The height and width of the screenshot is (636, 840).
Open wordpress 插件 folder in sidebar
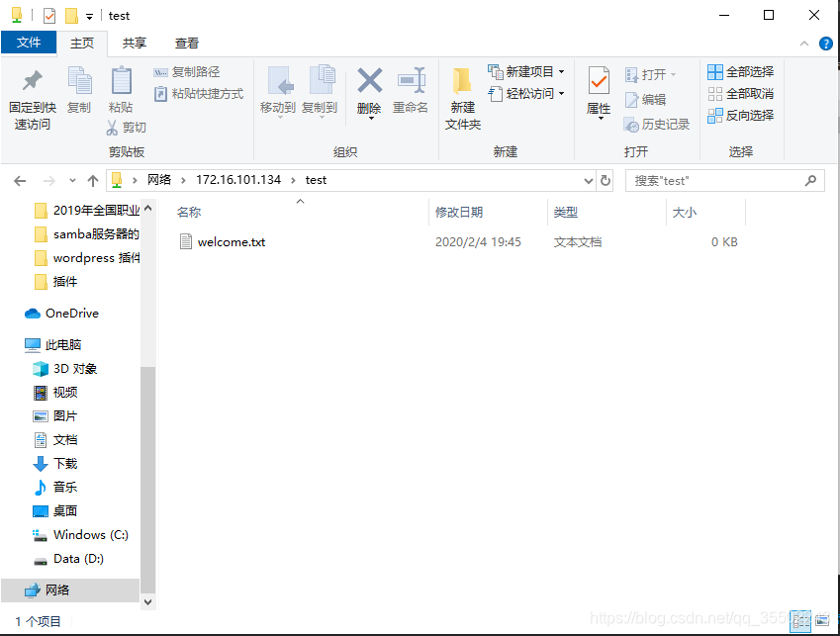coord(87,258)
